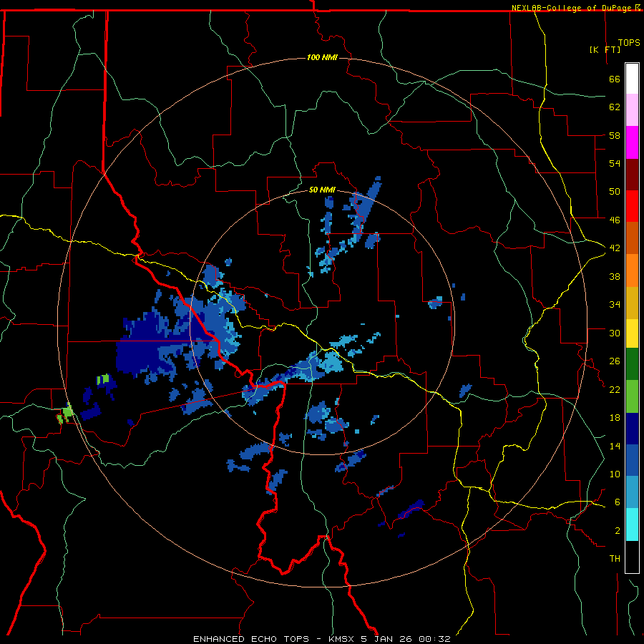Click the legend value 30
The image size is (644, 644).
point(615,333)
